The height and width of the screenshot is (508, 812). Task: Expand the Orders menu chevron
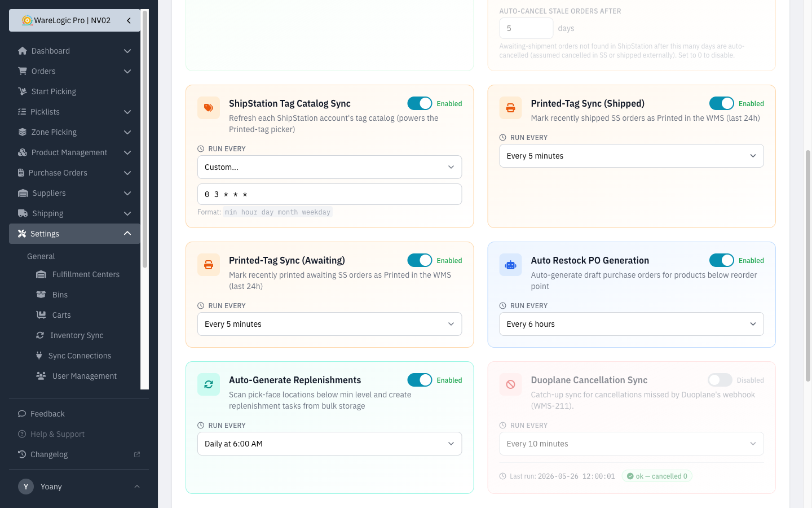tap(127, 71)
